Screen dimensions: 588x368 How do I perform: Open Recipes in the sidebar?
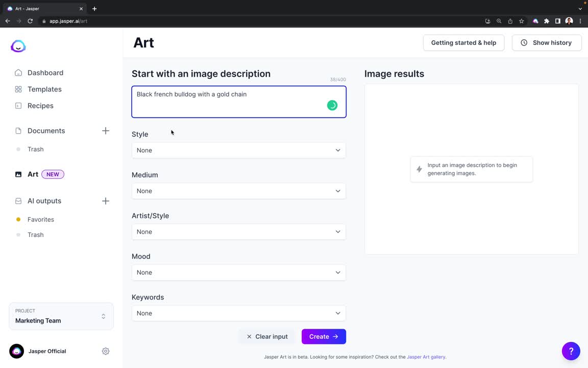40,105
